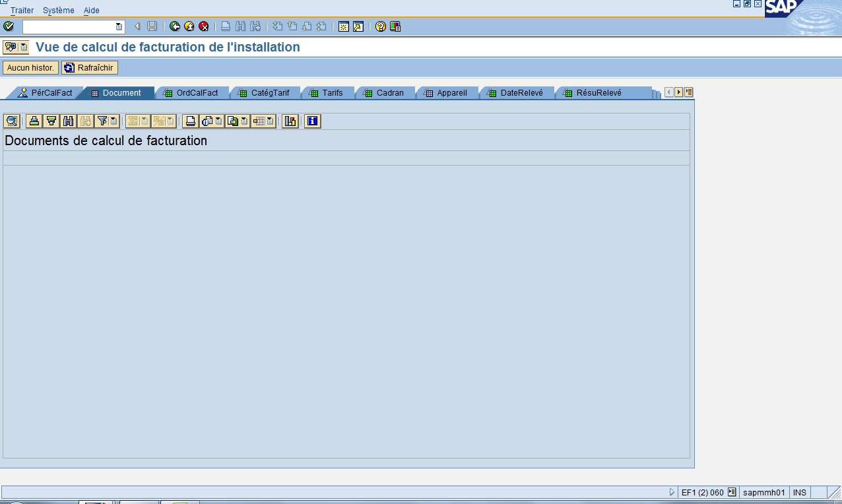Viewport: 842px width, 504px height.
Task: Click the Refresh icon on Rafraîchir button
Action: (69, 68)
